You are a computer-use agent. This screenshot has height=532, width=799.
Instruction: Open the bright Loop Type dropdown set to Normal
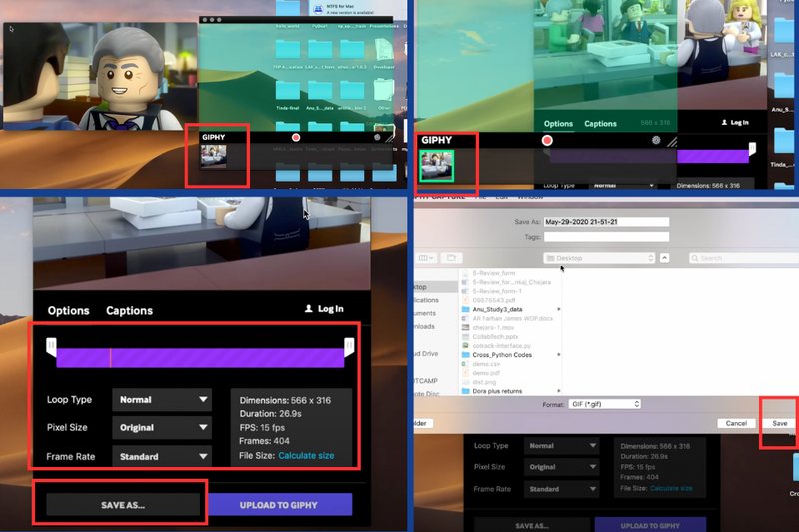(x=162, y=400)
